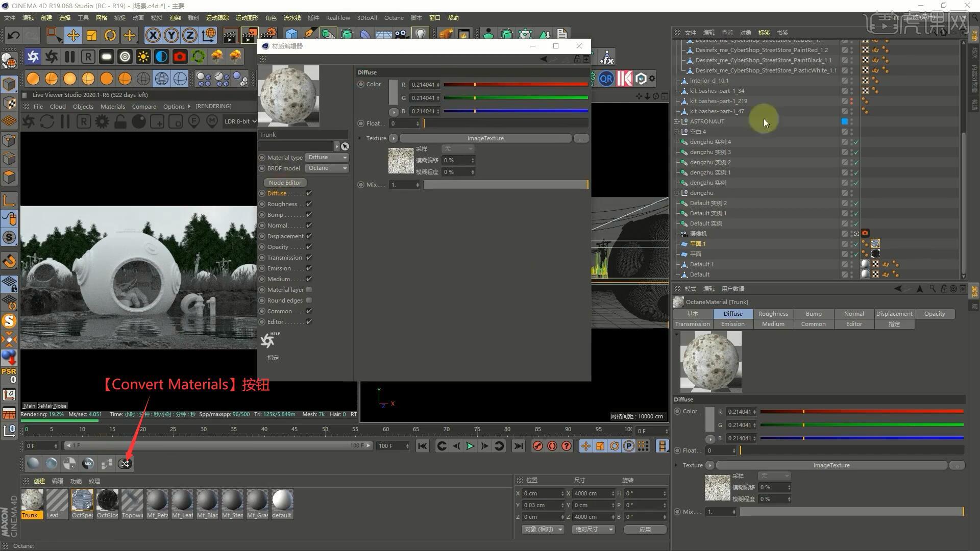
Task: Toggle the Opacity channel checkbox
Action: (x=309, y=247)
